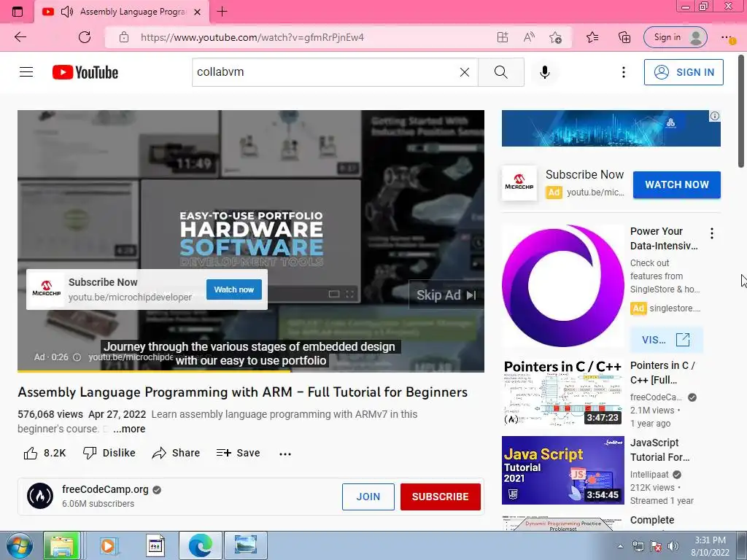747x560 pixels.
Task: Click the Edge profile Sign in button
Action: click(x=676, y=37)
